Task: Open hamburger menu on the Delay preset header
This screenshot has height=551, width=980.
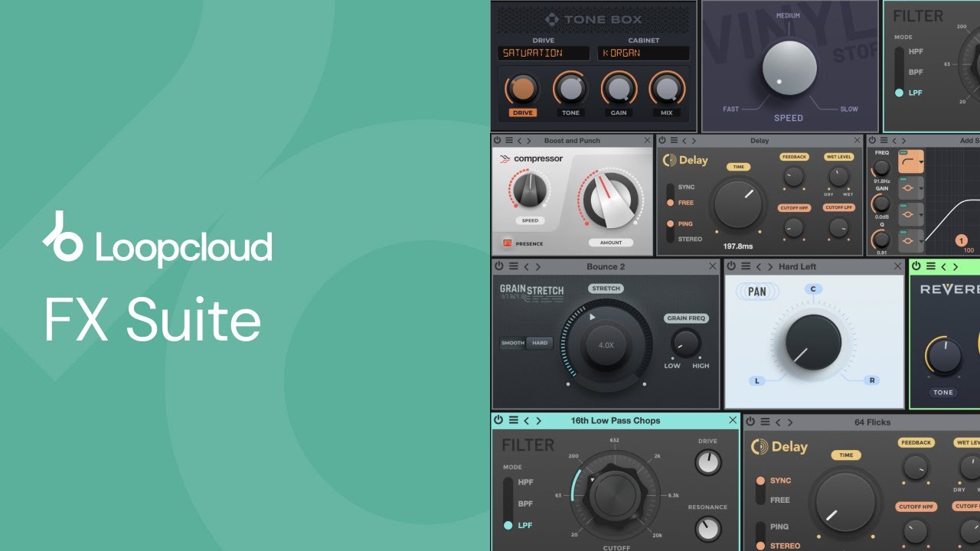Action: pos(674,141)
